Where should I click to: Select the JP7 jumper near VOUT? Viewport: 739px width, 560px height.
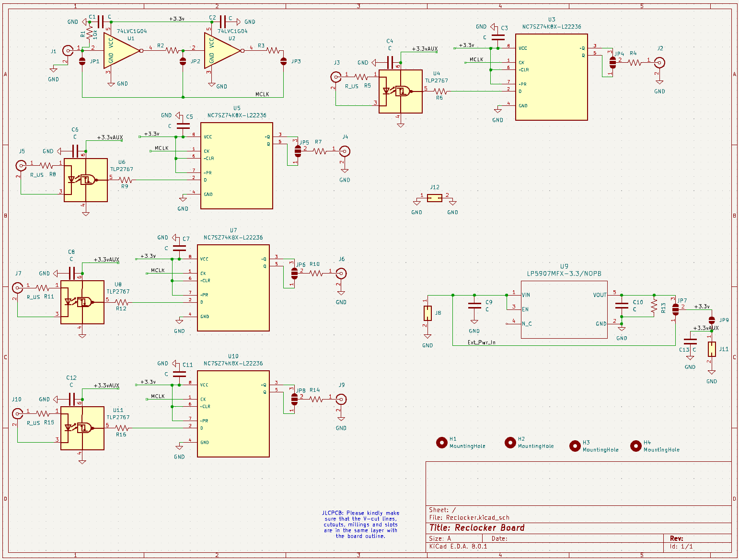(676, 309)
